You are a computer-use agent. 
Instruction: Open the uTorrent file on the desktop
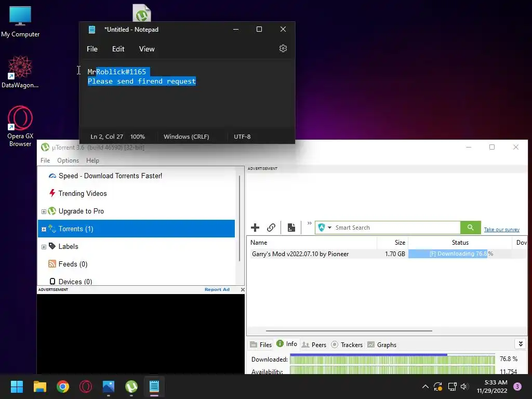(141, 13)
